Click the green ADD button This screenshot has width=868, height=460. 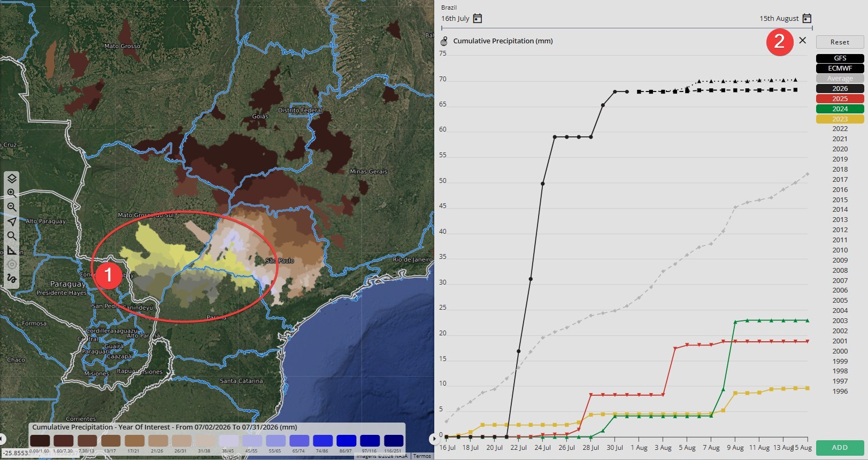pos(840,448)
